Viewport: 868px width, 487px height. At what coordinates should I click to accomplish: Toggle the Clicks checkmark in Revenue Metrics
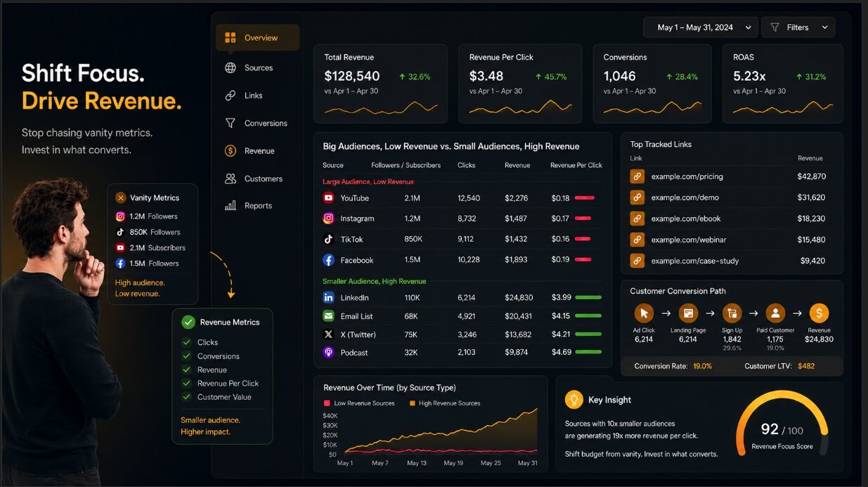(186, 342)
